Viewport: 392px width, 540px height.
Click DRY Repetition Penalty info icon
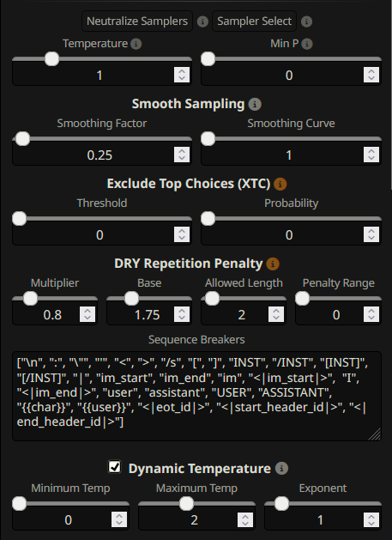273,264
